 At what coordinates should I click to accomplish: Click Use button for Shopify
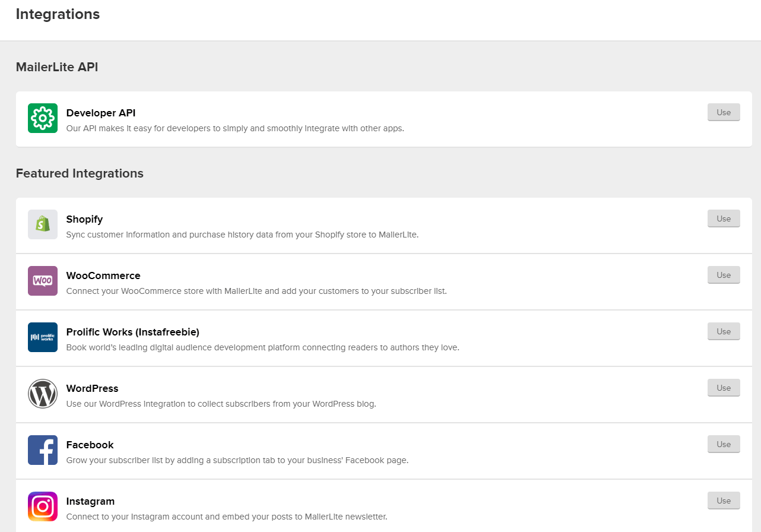coord(724,218)
